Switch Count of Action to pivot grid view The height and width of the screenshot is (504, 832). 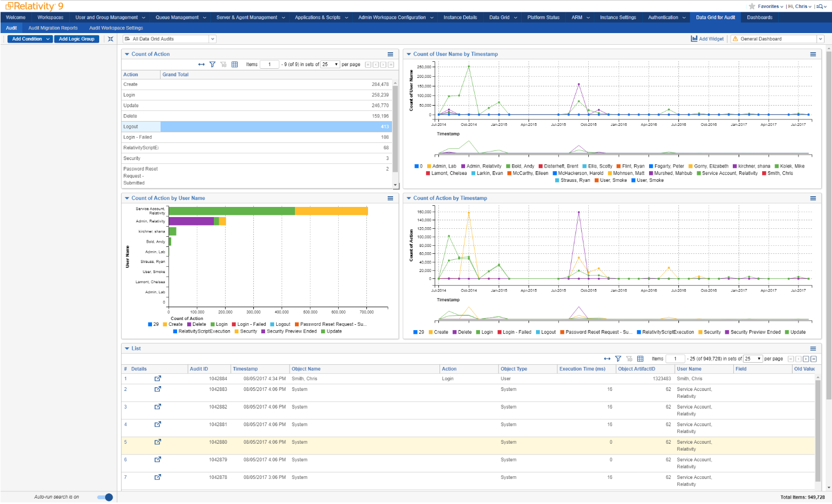click(x=234, y=64)
